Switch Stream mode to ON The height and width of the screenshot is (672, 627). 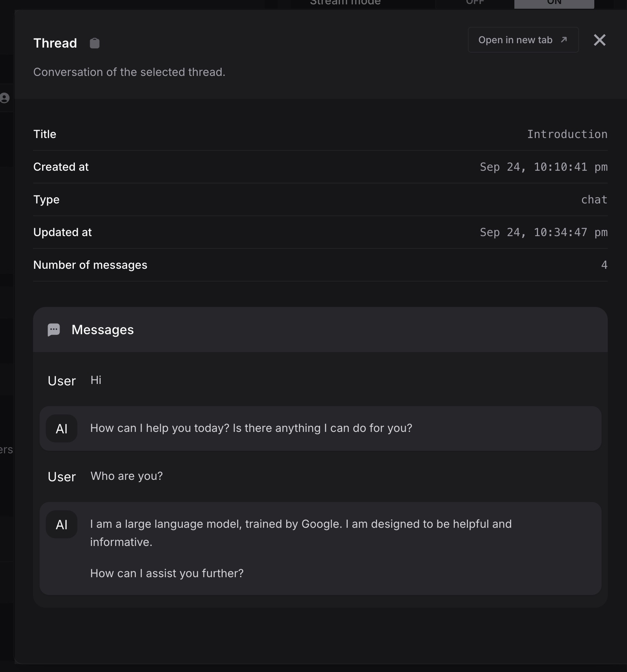coord(554,3)
